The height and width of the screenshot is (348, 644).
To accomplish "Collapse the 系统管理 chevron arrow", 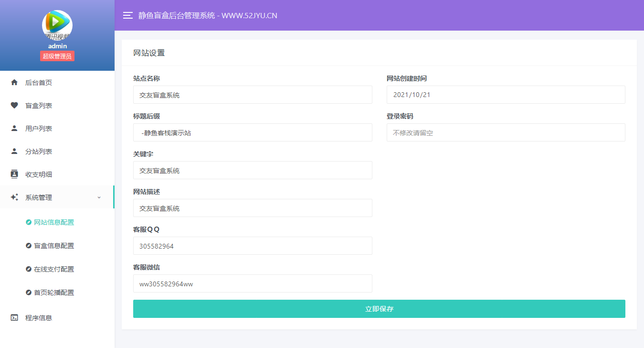I will (99, 197).
